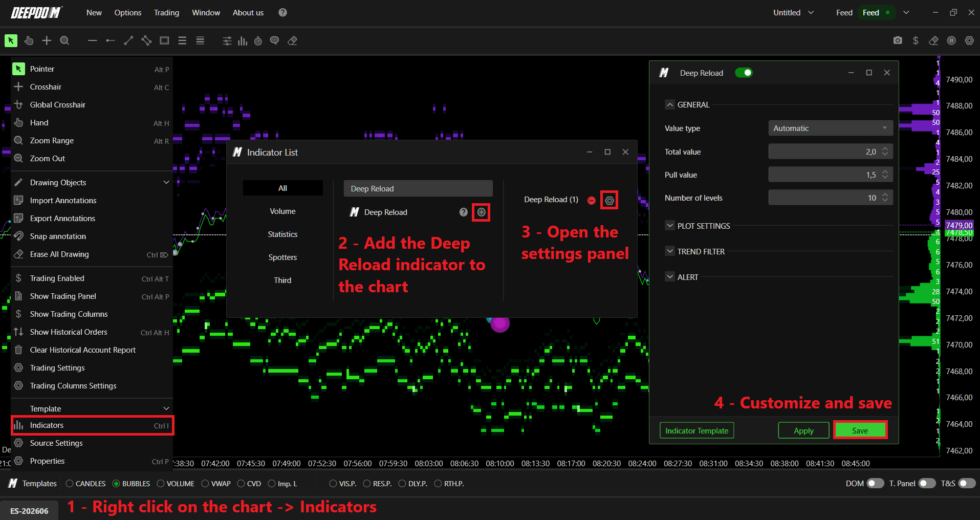Click the stopwatch icon in the toolbar
Image resolution: width=980 pixels, height=520 pixels.
tap(258, 40)
